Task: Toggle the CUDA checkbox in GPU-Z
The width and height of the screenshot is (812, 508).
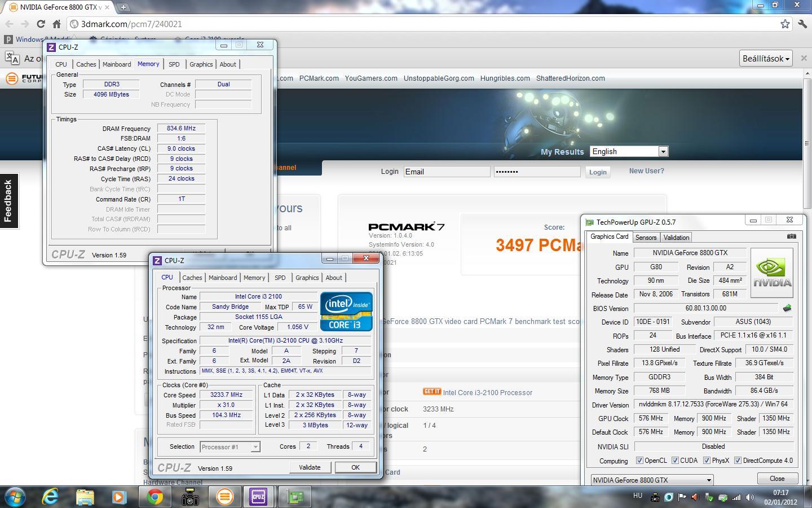Action: click(x=675, y=460)
